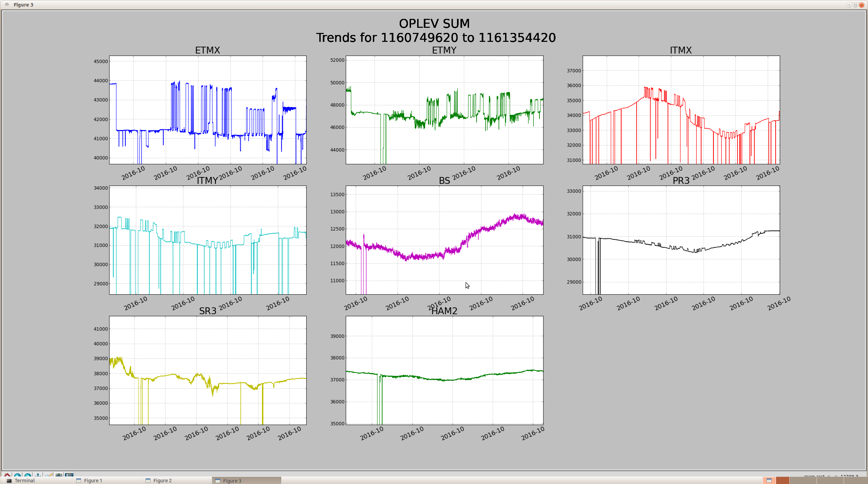Click the 'BS' subplot title
This screenshot has height=484, width=868.
pyautogui.click(x=444, y=181)
